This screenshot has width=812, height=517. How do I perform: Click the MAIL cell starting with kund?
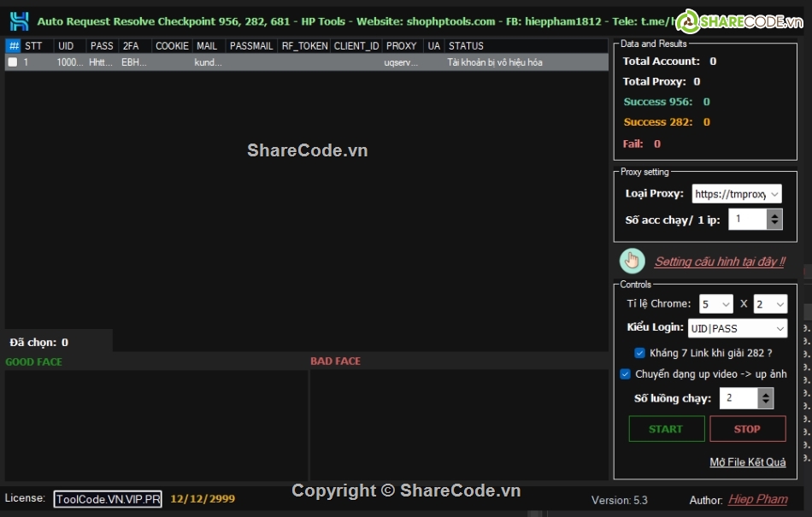[x=209, y=62]
